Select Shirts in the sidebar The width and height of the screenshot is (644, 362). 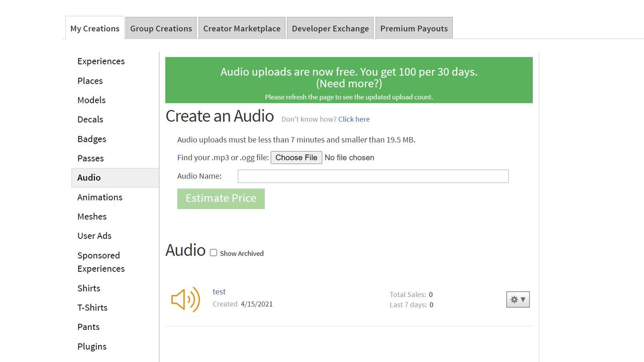point(89,288)
